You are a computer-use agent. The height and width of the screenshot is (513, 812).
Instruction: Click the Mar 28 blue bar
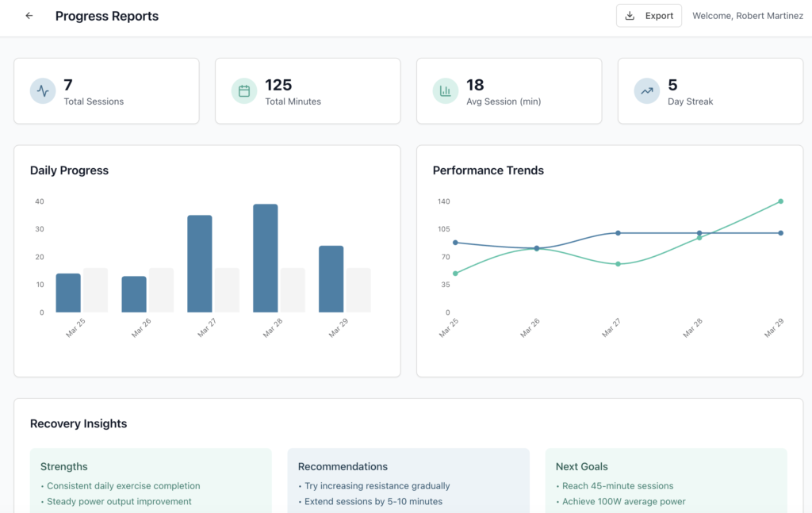point(266,258)
